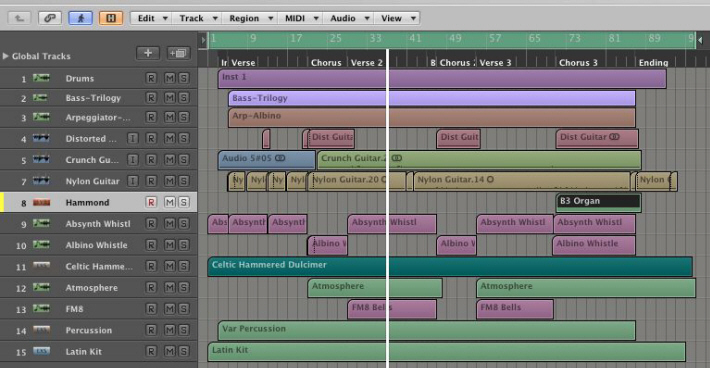Click the arrow at right end of ruler

[700, 40]
